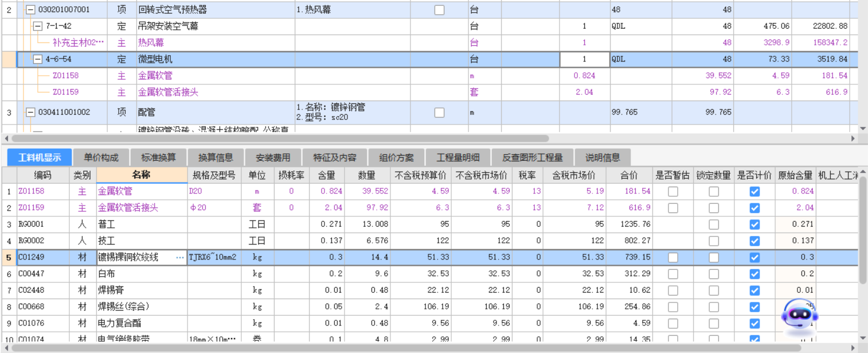Select code cell C00447
This screenshot has width=868, height=353.
[x=43, y=274]
